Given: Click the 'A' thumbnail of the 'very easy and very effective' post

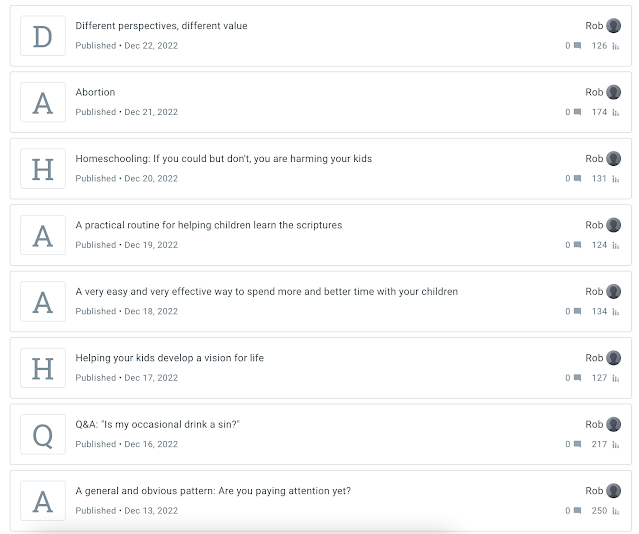Looking at the screenshot, I should pos(43,302).
